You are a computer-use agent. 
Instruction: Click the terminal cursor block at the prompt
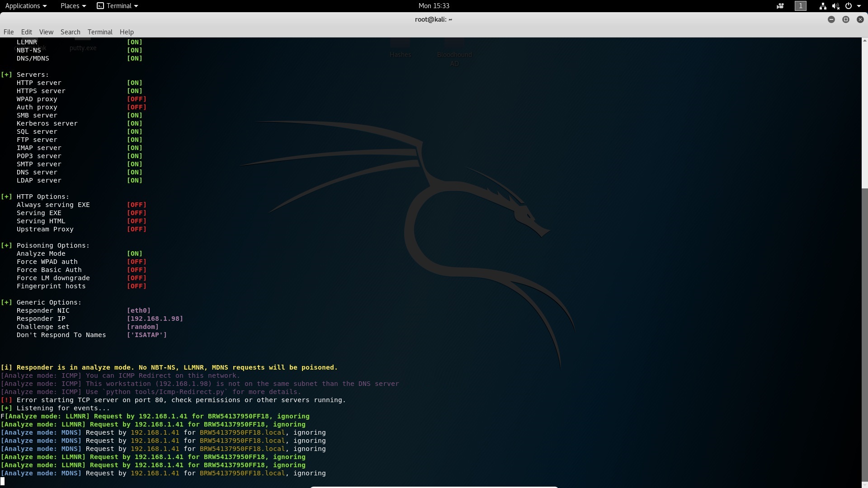click(3, 481)
